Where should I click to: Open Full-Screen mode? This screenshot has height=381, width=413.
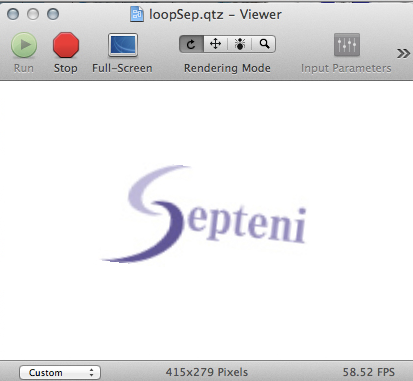(x=123, y=45)
